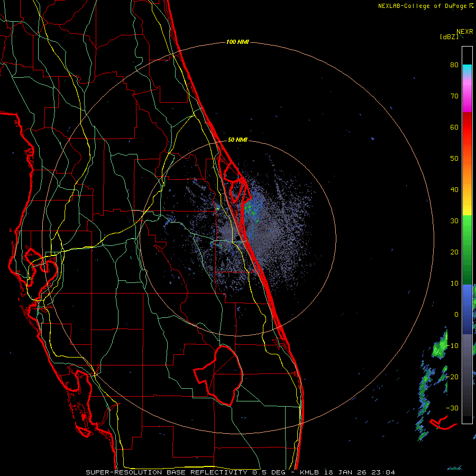Click the [dBZ] unit label

point(449,36)
